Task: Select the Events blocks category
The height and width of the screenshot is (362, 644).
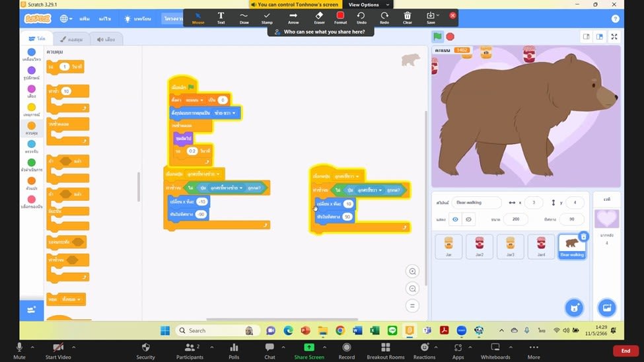Action: [x=31, y=110]
